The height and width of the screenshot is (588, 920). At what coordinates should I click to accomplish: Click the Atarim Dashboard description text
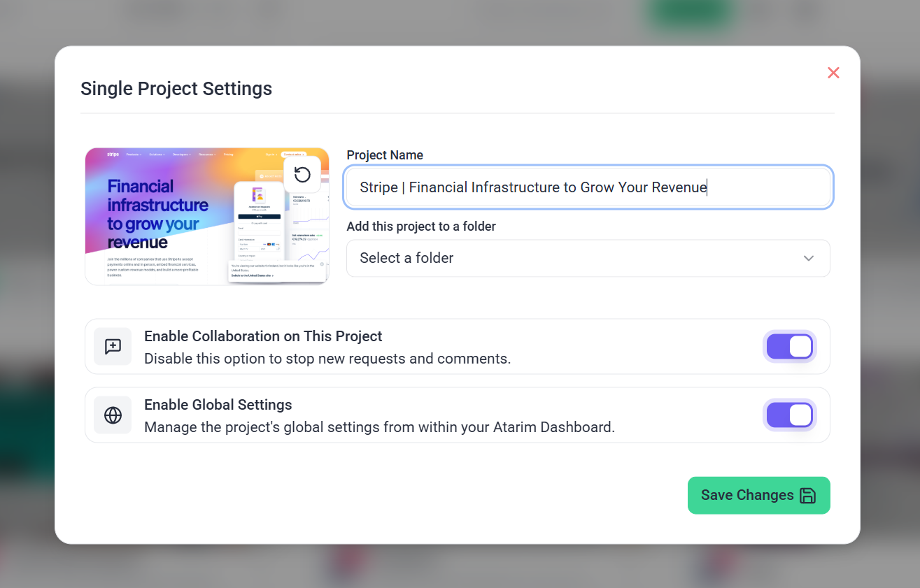click(x=379, y=427)
